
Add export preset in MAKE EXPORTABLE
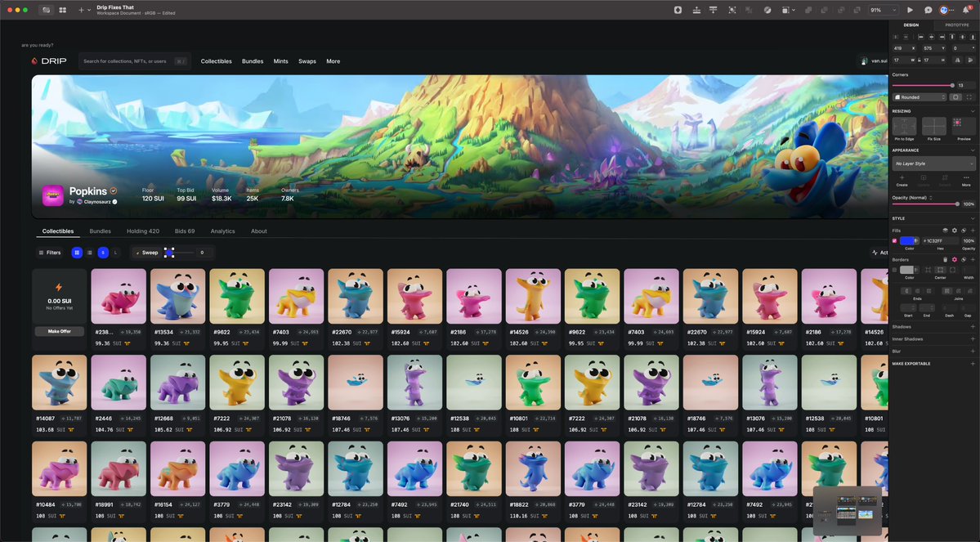[973, 363]
